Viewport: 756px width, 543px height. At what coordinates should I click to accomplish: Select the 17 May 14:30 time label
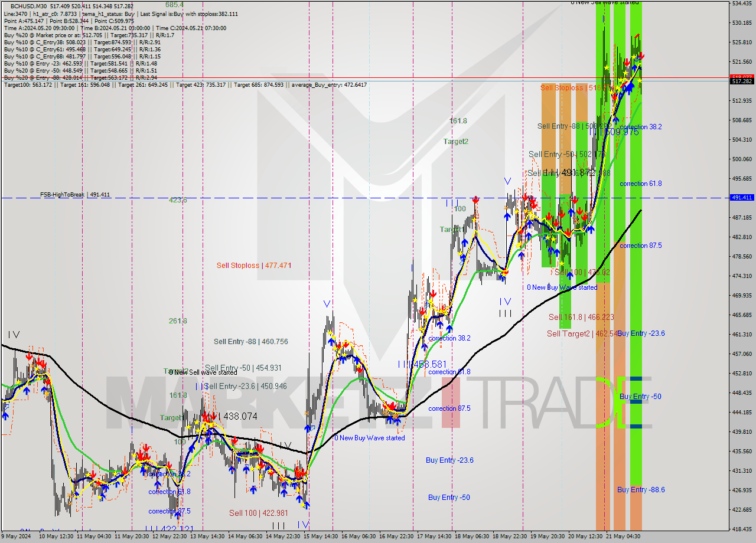[x=434, y=537]
